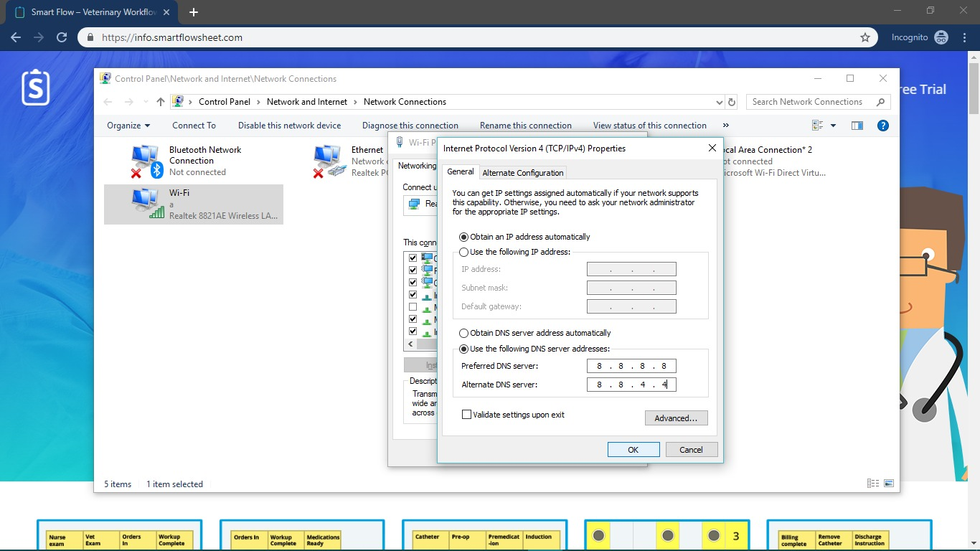Click OK in IPv4 Properties
980x551 pixels.
633,450
